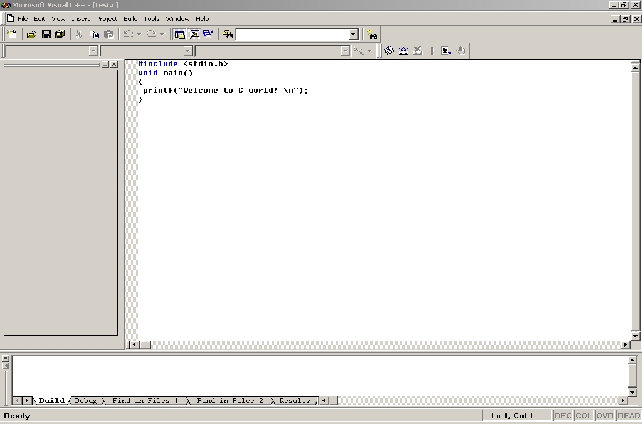Click the editor vertical scrollbar up arrow
This screenshot has height=424, width=642.
[x=635, y=67]
